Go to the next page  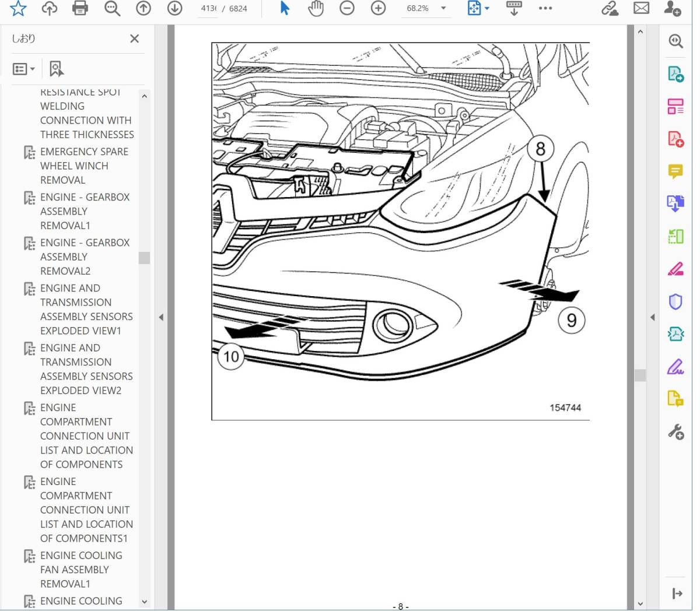[174, 8]
